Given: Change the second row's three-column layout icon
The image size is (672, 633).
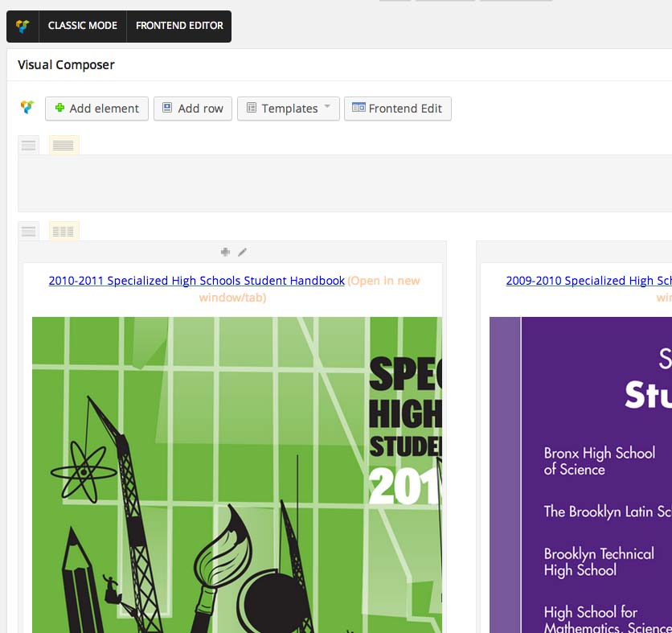Looking at the screenshot, I should point(64,232).
